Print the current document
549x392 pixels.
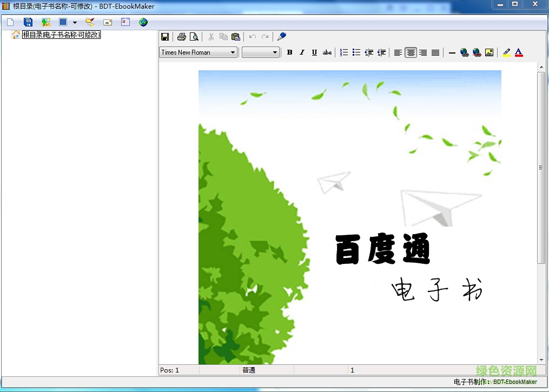[x=181, y=36]
